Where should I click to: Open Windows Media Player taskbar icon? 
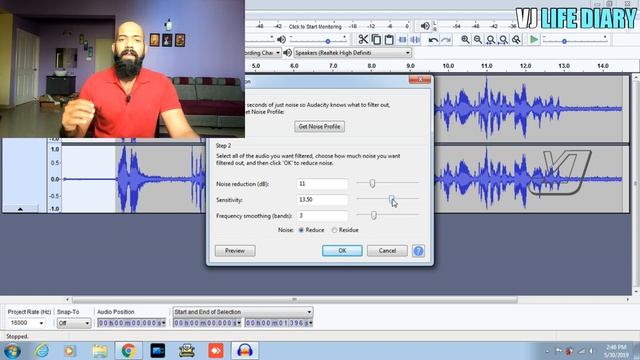pos(69,351)
